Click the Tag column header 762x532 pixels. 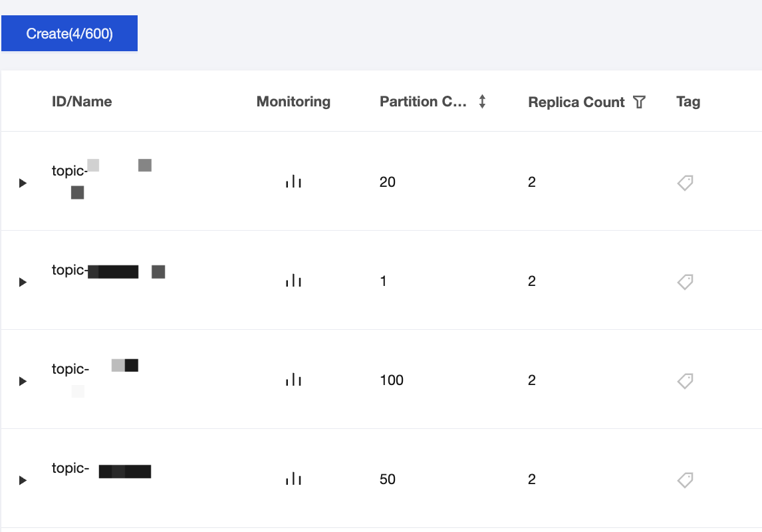click(x=688, y=102)
